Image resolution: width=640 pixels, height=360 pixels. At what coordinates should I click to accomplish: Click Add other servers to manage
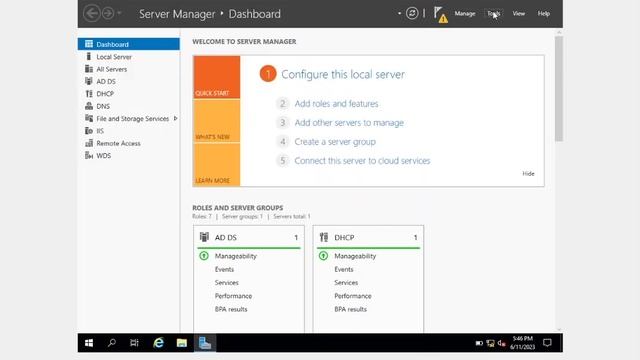point(349,123)
